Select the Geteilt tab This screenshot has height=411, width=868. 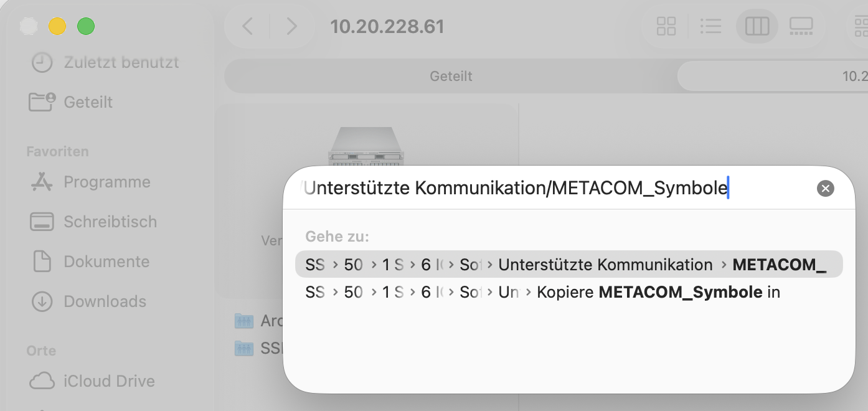451,76
